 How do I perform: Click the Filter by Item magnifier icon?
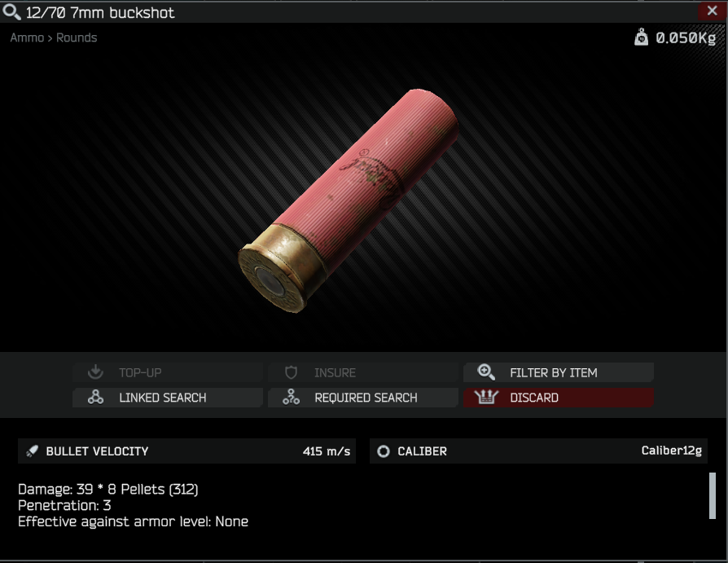coord(486,372)
